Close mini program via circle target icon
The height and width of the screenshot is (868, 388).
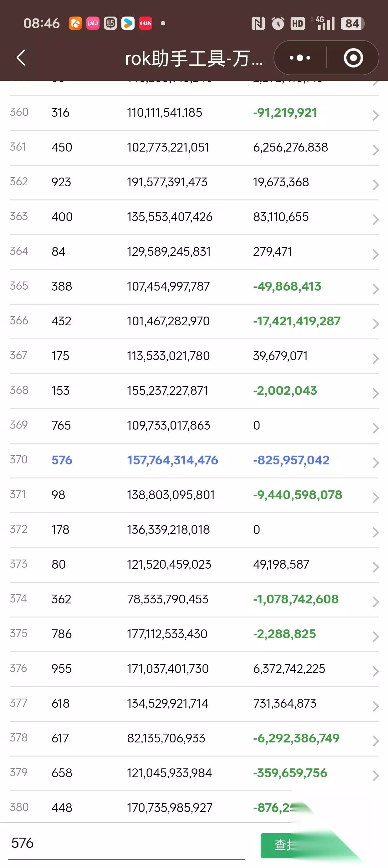353,58
